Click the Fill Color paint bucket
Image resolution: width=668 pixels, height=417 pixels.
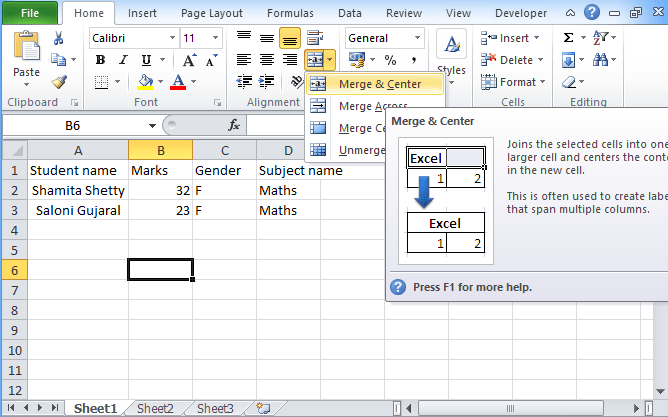[145, 82]
